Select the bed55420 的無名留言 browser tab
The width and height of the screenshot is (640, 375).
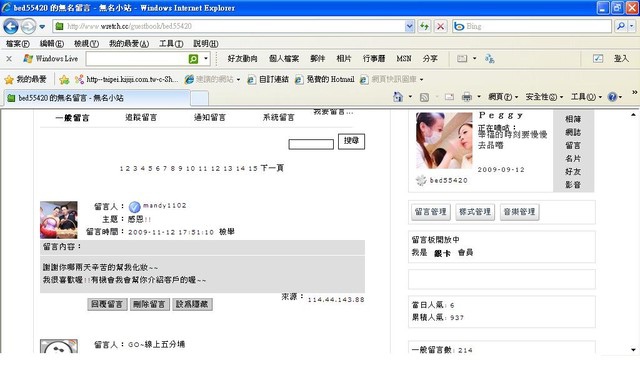pos(97,98)
